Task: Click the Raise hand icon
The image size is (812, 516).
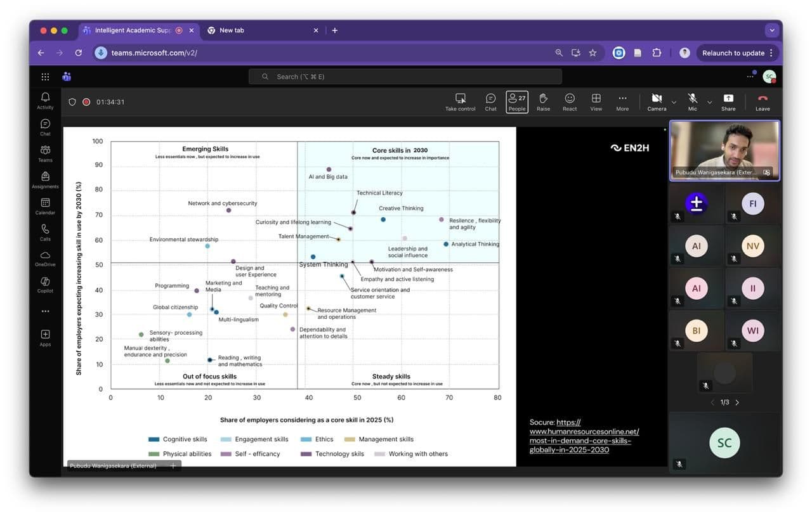Action: click(543, 101)
